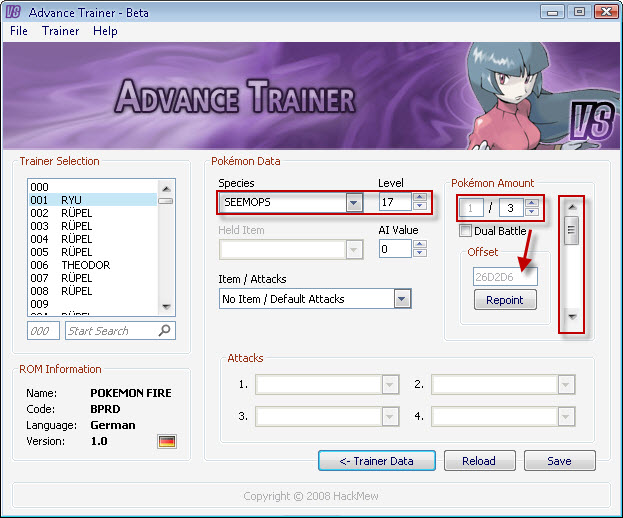This screenshot has height=518, width=623.
Task: Go back with the Trainer Data button
Action: 377,461
